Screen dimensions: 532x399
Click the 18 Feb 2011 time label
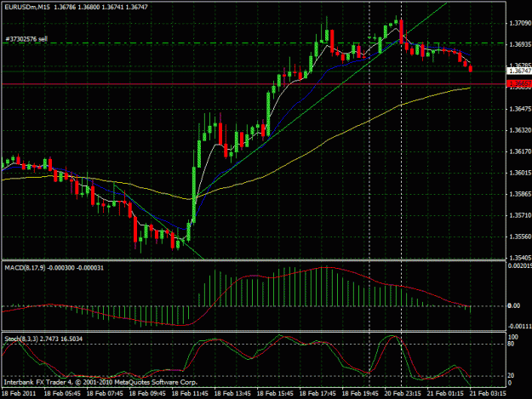coord(19,394)
